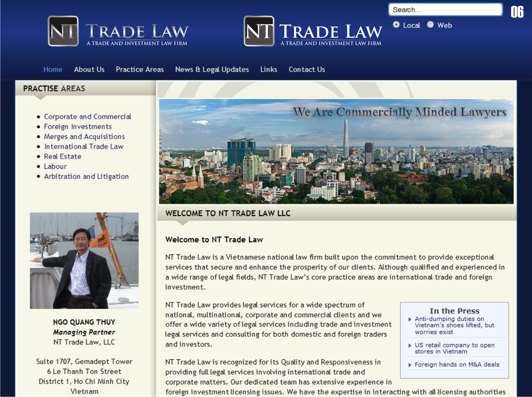
Task: Click the Foreign Investments link
Action: (x=78, y=127)
